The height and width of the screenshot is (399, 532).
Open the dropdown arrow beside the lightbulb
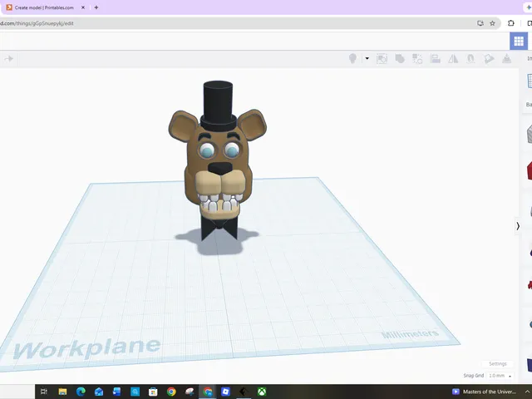coord(367,58)
